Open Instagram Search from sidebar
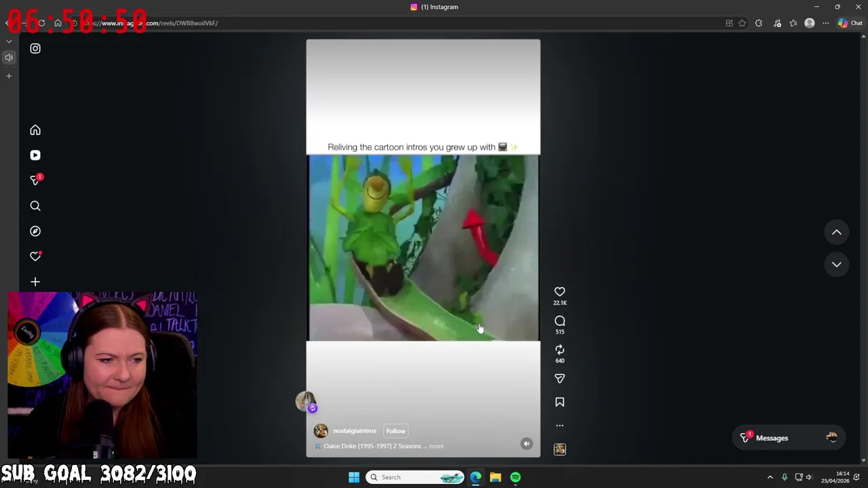This screenshot has width=868, height=488. point(35,206)
